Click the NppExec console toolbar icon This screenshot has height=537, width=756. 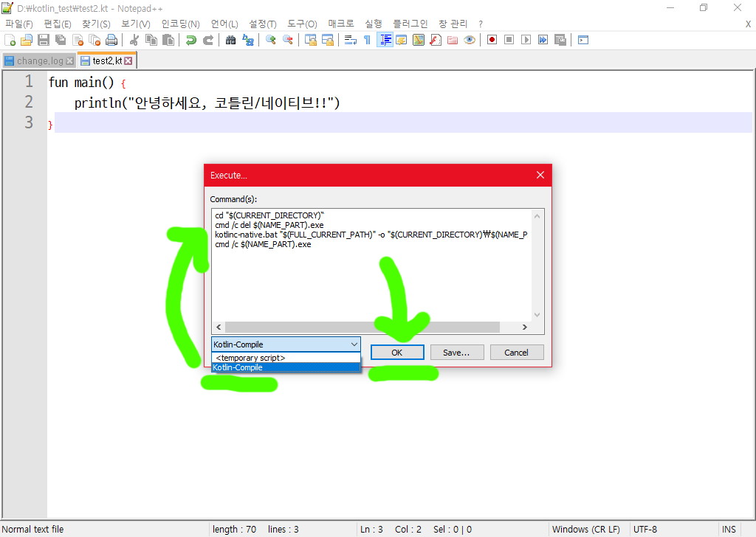583,40
